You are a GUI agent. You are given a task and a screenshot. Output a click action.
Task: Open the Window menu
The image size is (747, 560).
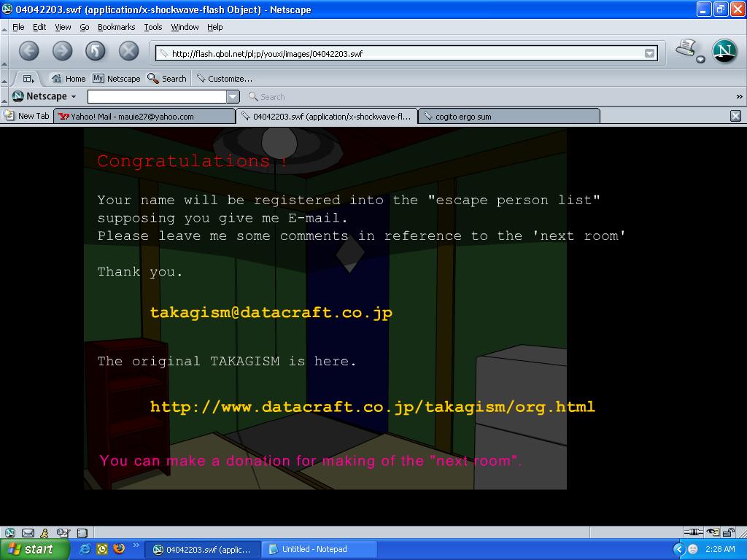[x=185, y=27]
